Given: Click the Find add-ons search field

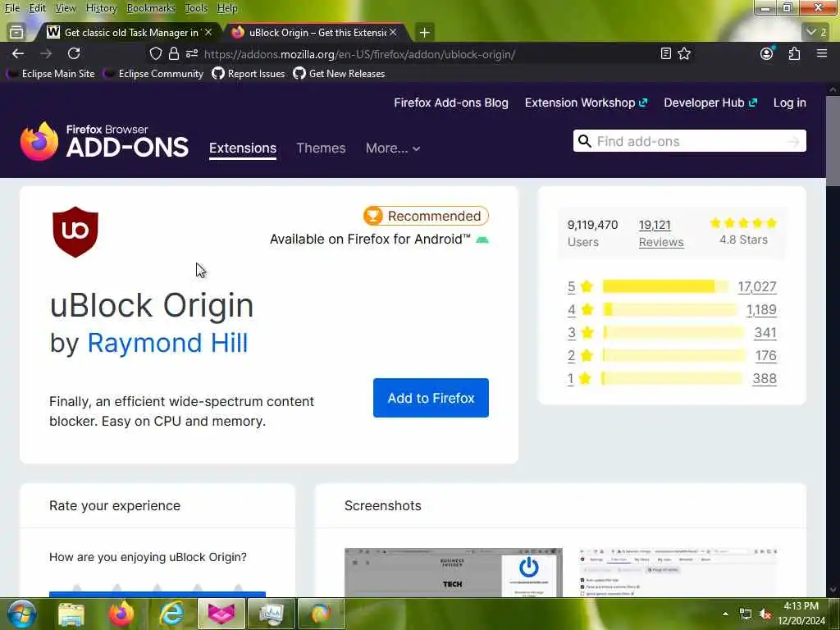Looking at the screenshot, I should coord(689,141).
